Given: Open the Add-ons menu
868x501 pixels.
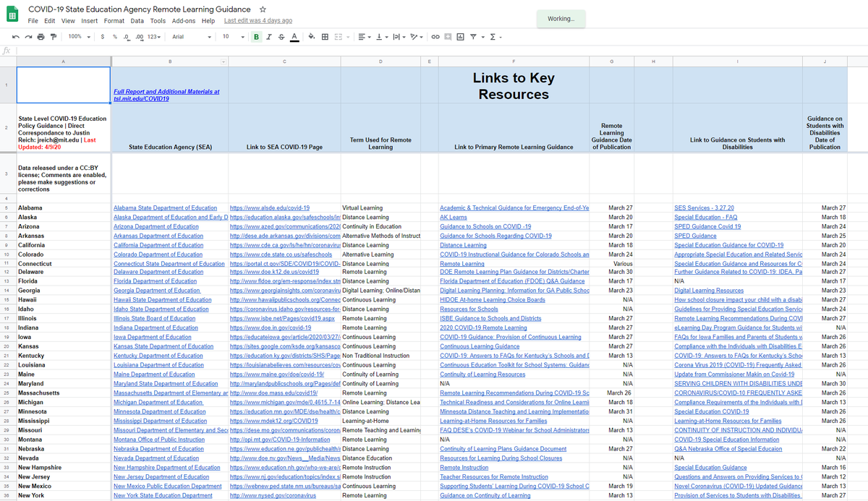Looking at the screenshot, I should [x=184, y=21].
